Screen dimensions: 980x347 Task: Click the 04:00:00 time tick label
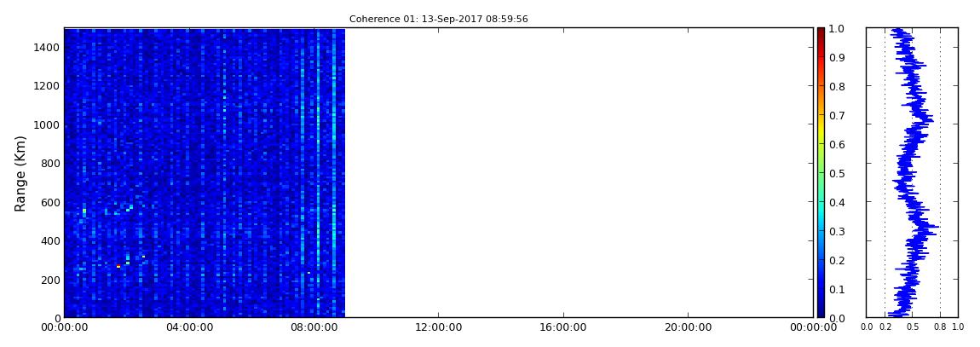pos(188,327)
